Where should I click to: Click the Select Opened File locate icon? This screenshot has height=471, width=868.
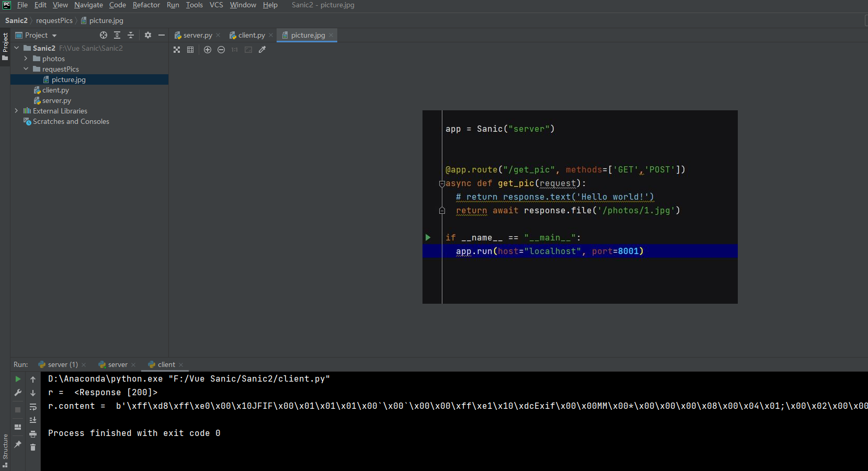(104, 35)
